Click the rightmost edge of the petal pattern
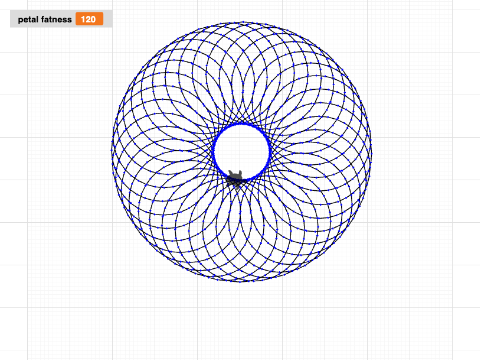This screenshot has height=360, width=480. pyautogui.click(x=370, y=152)
